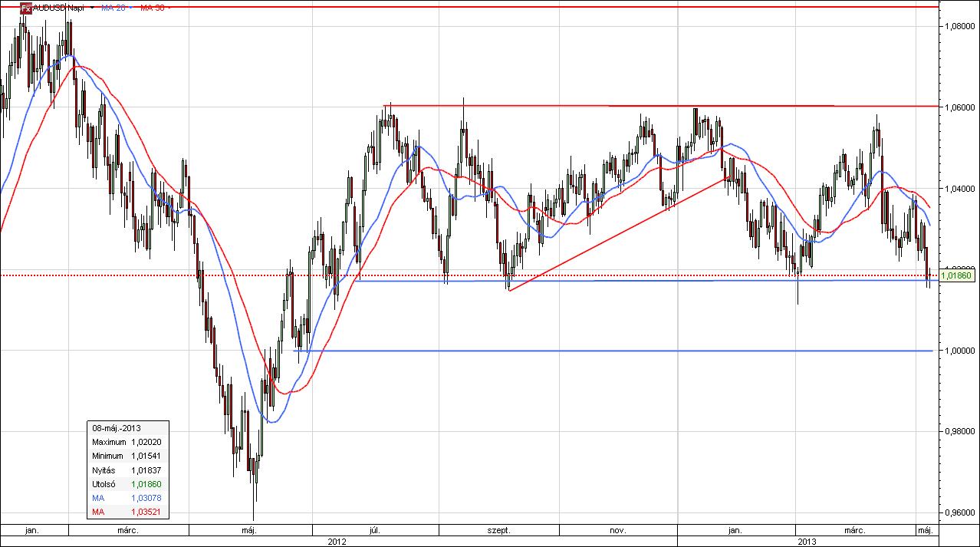
Task: Click the 2012 year label on time axis
Action: coord(337,541)
